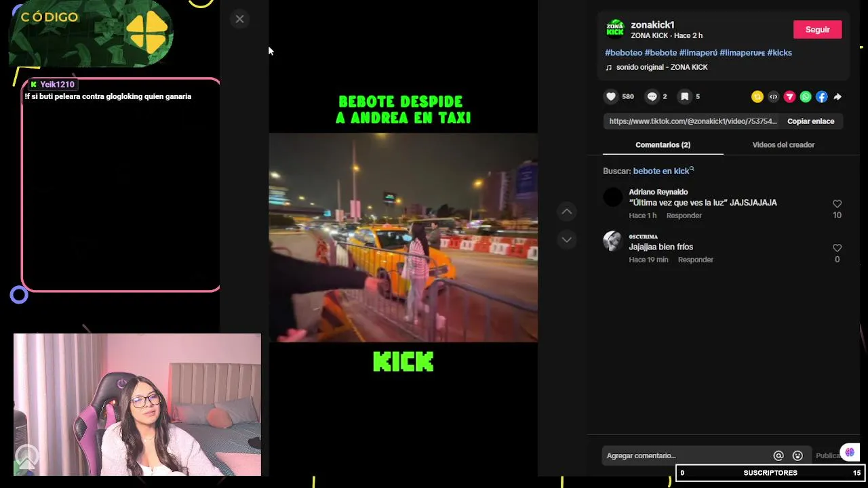The height and width of the screenshot is (488, 868).
Task: Open the embed code icon
Action: pos(774,97)
